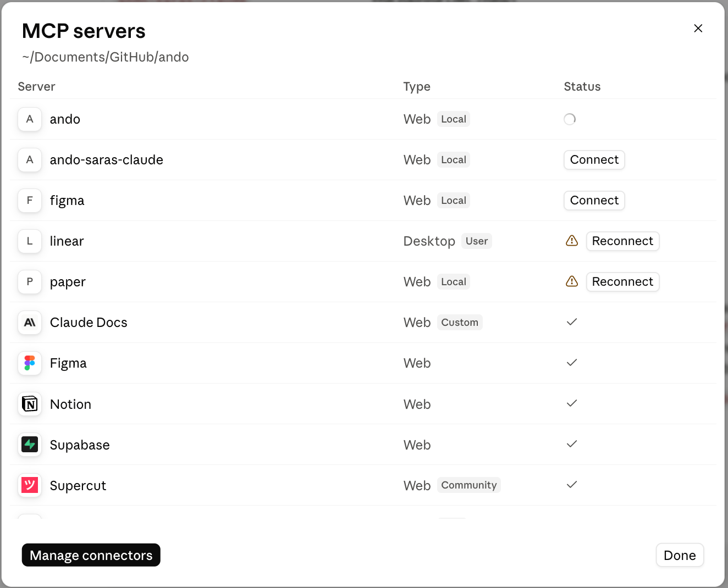The image size is (728, 588).
Task: Click the Local badge for ando-saras-claude
Action: point(454,160)
